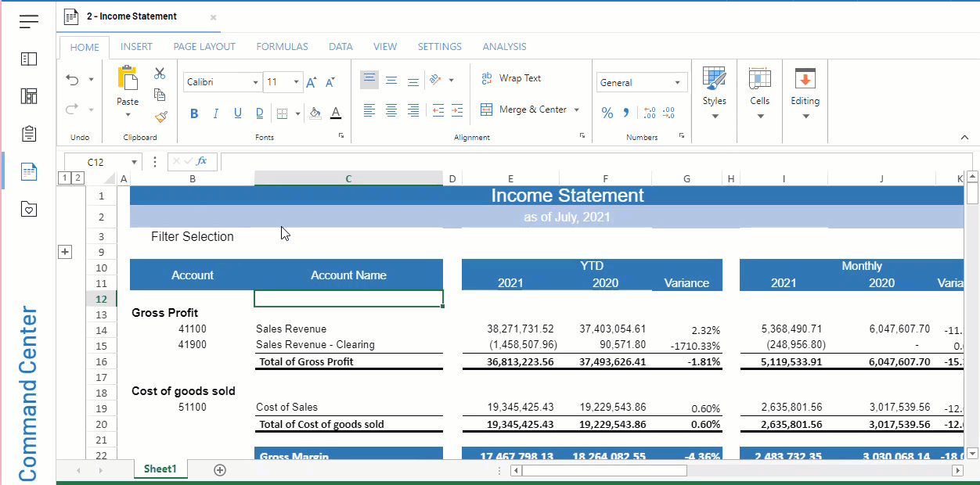Click the Format Painter brush icon
Viewport: 980px width, 485px height.
(x=160, y=117)
